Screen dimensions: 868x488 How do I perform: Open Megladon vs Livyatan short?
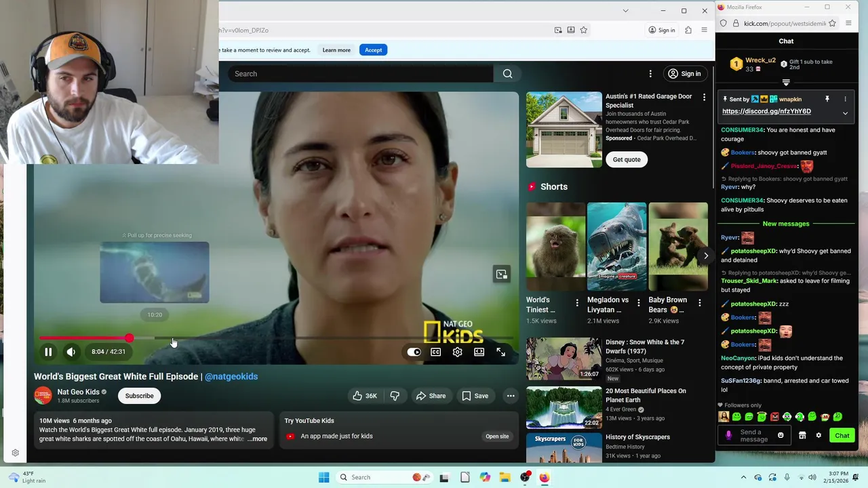tap(616, 247)
